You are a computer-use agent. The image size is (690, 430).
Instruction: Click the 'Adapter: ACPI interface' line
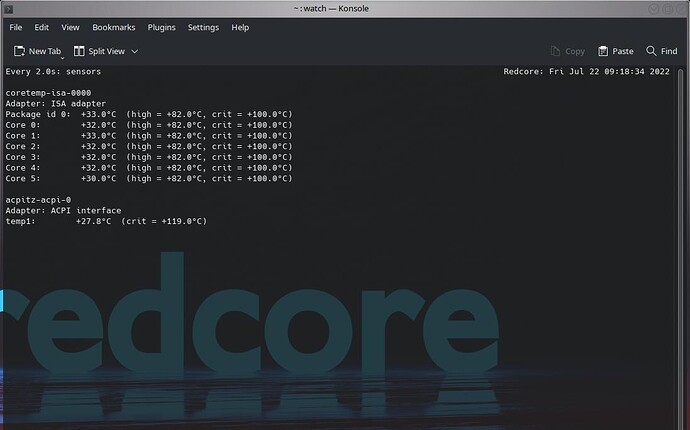63,211
